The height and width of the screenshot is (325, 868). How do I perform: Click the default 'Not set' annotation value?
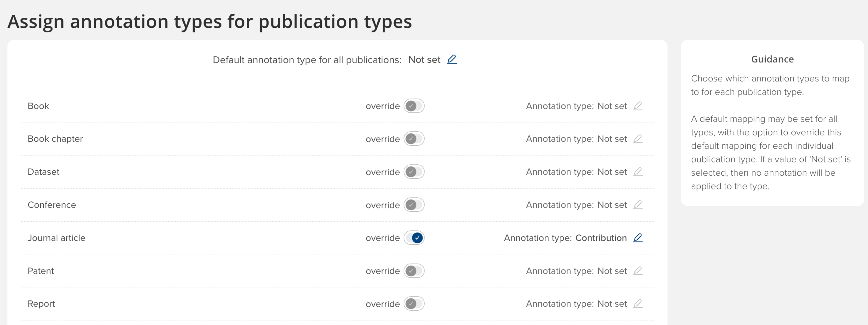pyautogui.click(x=424, y=60)
